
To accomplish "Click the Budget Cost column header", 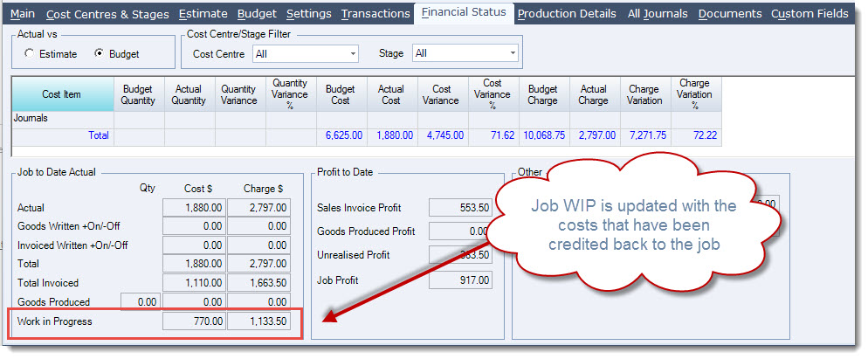I will (341, 94).
